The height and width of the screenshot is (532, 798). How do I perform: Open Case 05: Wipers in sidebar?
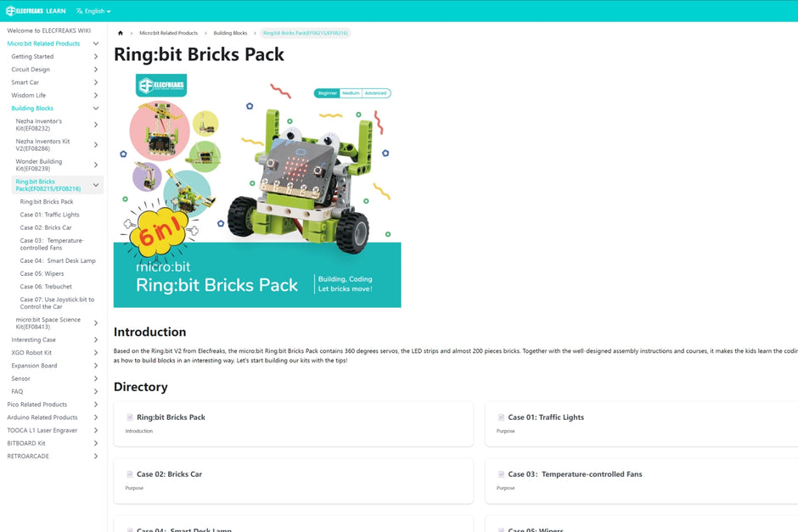pos(42,273)
